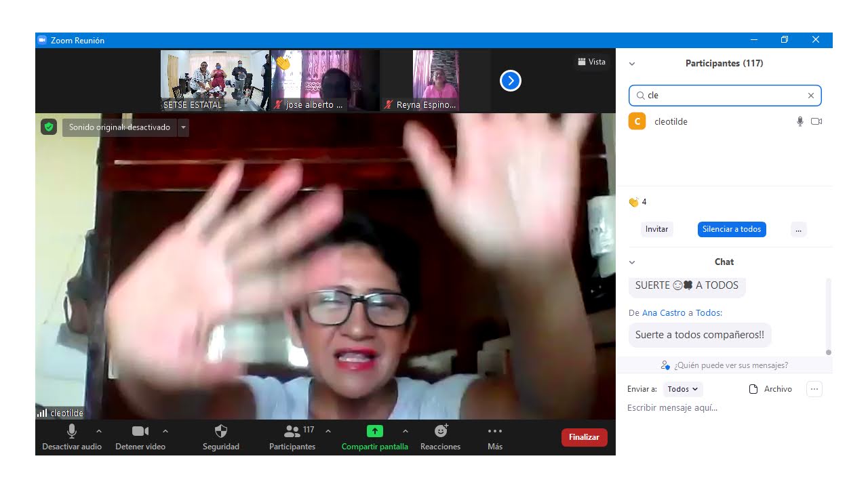This screenshot has height=488, width=868.
Task: Click ¿Quién puede ver sus mensajes? link
Action: 725,365
